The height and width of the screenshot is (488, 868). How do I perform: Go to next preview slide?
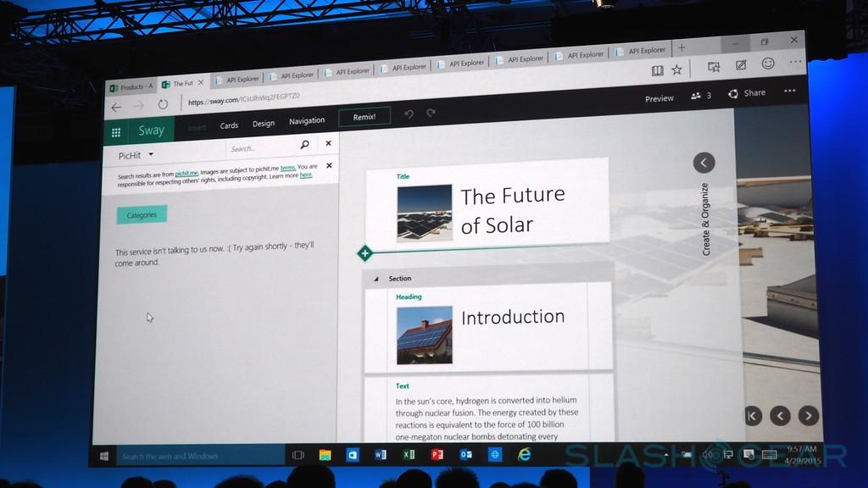pyautogui.click(x=808, y=415)
